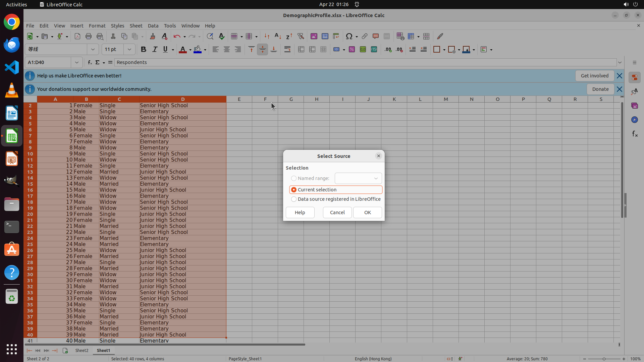The image size is (644, 362).
Task: Expand the Name Box cell reference dropdown
Action: 77,62
